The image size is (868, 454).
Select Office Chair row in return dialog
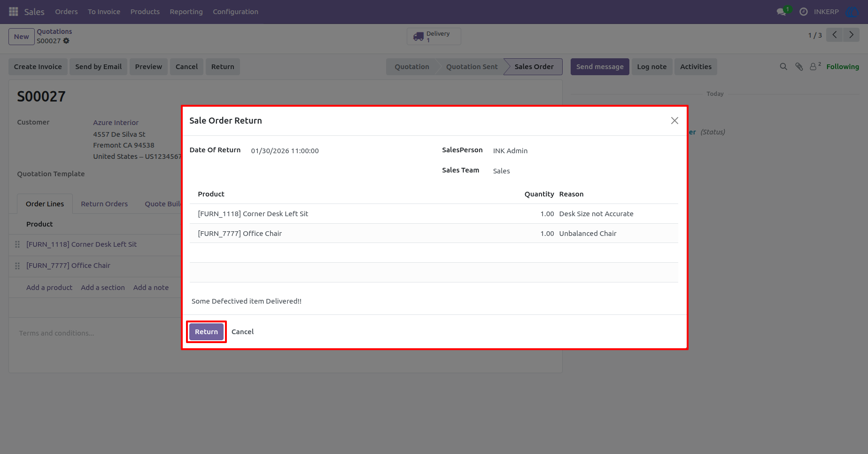pos(434,234)
